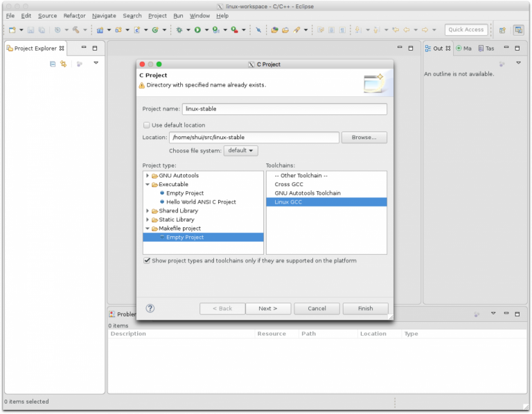Select Empty Project under Executable
The height and width of the screenshot is (414, 532).
point(185,193)
